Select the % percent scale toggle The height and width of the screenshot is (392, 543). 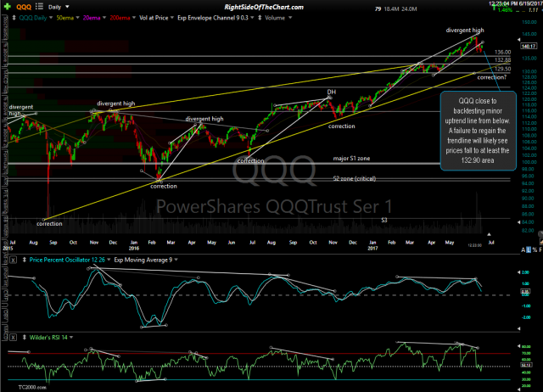click(x=535, y=249)
